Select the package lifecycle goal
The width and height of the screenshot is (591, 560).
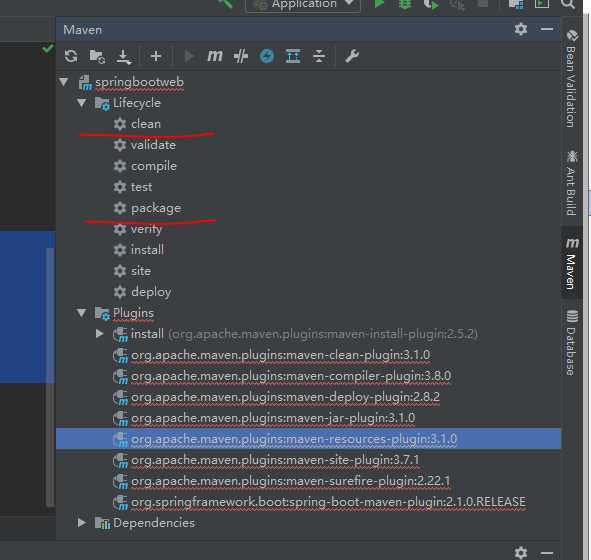156,208
